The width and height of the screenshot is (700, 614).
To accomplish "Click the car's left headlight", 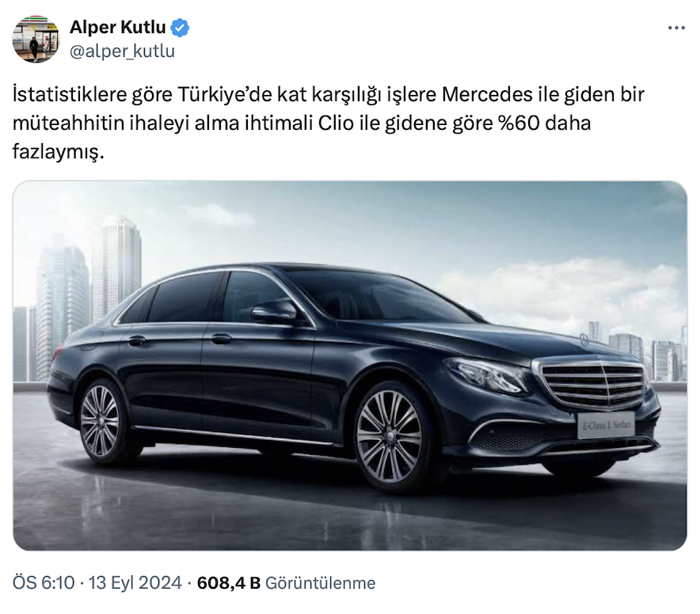I will pyautogui.click(x=488, y=375).
